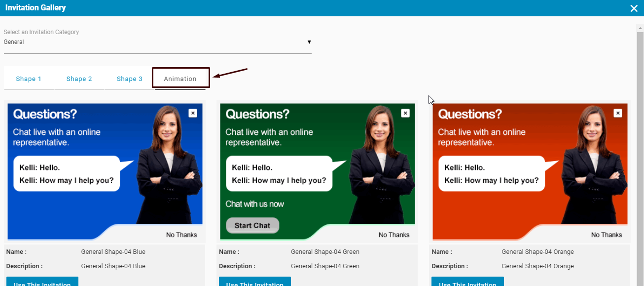The width and height of the screenshot is (644, 286).
Task: Open the Animation tab
Action: pos(180,79)
